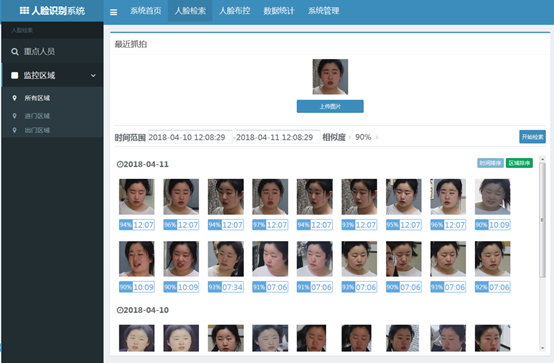The height and width of the screenshot is (363, 554).
Task: Click the start time input 2018-04-10 12:08:29
Action: [190, 137]
